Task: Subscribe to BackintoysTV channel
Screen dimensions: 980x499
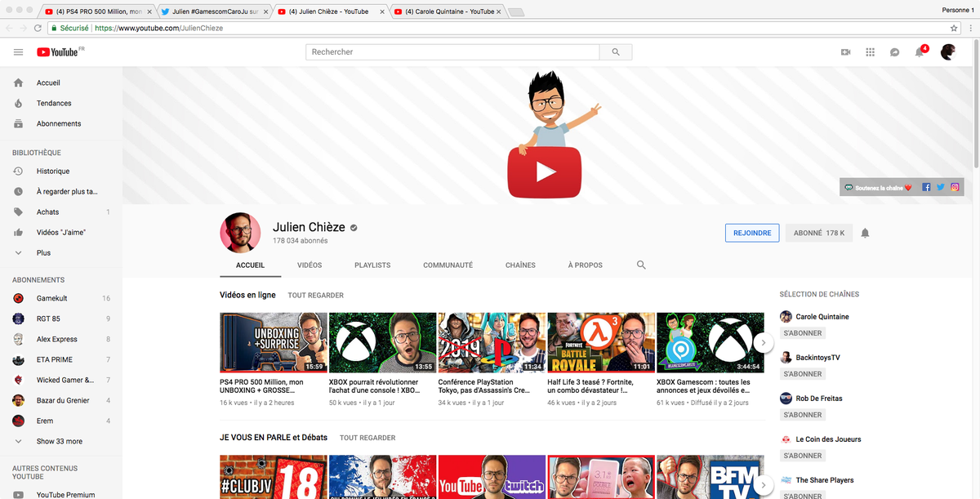Action: (x=803, y=374)
